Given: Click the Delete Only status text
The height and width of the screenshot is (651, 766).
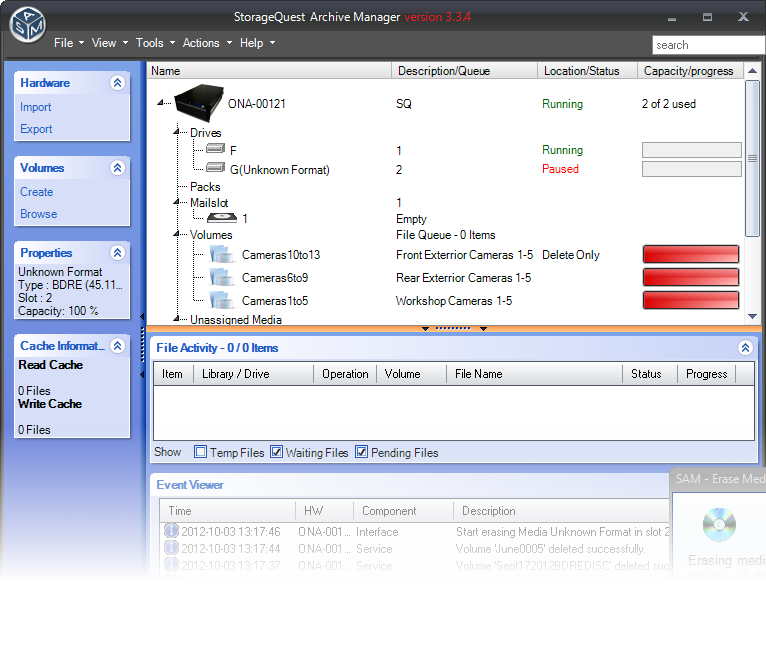Looking at the screenshot, I should pyautogui.click(x=571, y=255).
